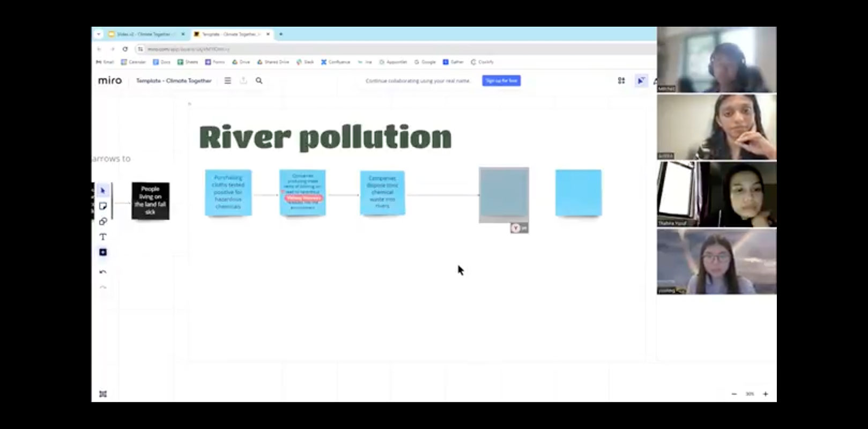Click the pink highlighted tag on second sticky

(303, 198)
